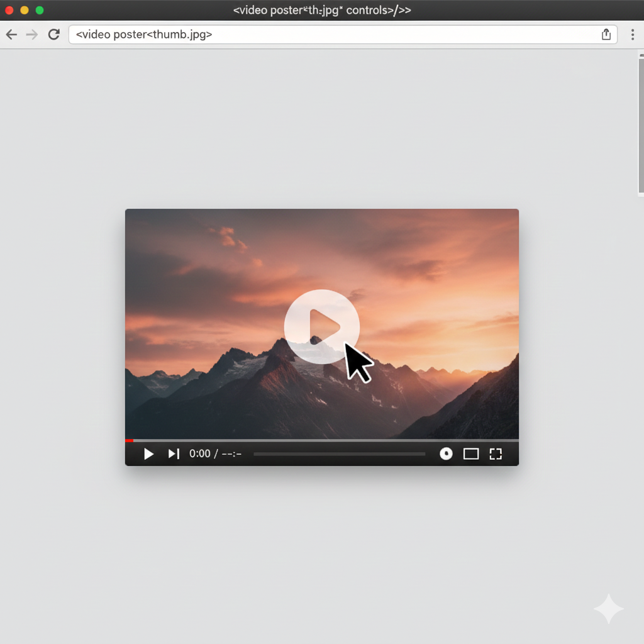Click the red progress marker on the seek bar

point(129,440)
